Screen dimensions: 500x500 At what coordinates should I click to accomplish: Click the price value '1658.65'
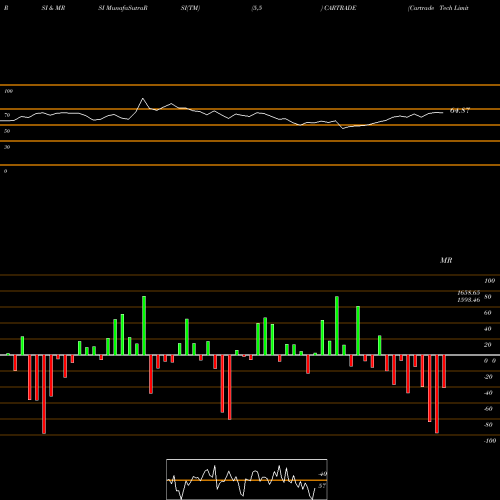tap(468, 292)
